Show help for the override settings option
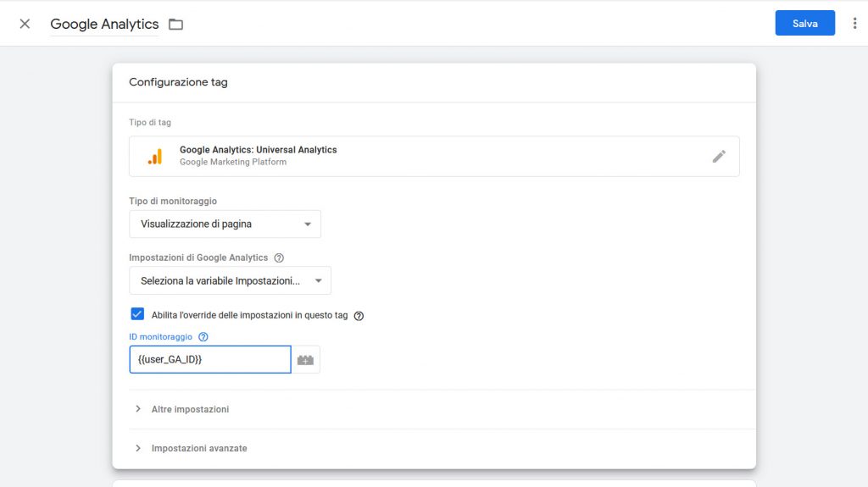Screen dimensions: 868x487 (x=359, y=315)
